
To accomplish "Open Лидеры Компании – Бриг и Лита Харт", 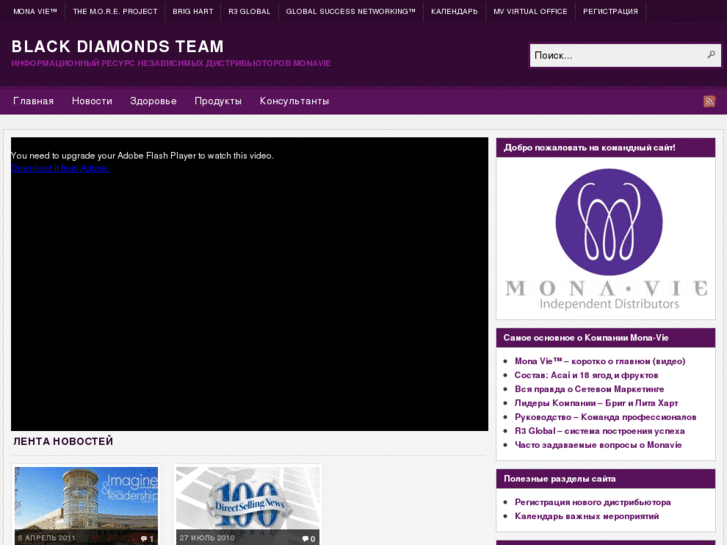I will click(x=596, y=403).
